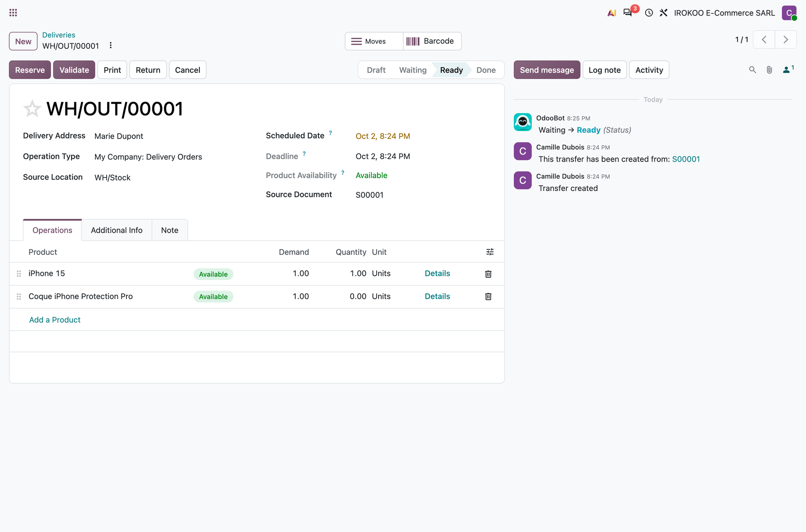The image size is (806, 532).
Task: Open the actions three-dot menu
Action: [110, 45]
